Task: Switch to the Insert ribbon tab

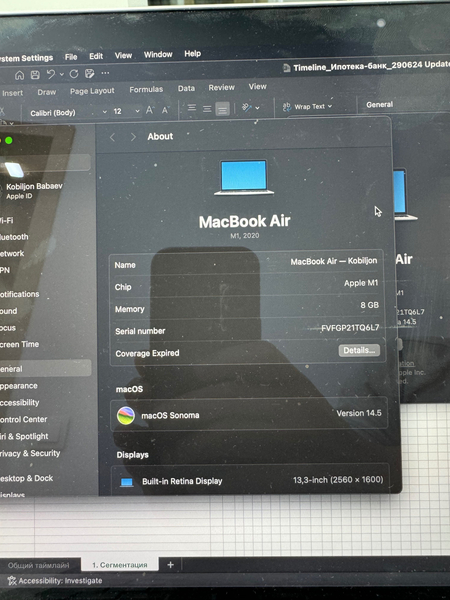Action: coord(12,93)
